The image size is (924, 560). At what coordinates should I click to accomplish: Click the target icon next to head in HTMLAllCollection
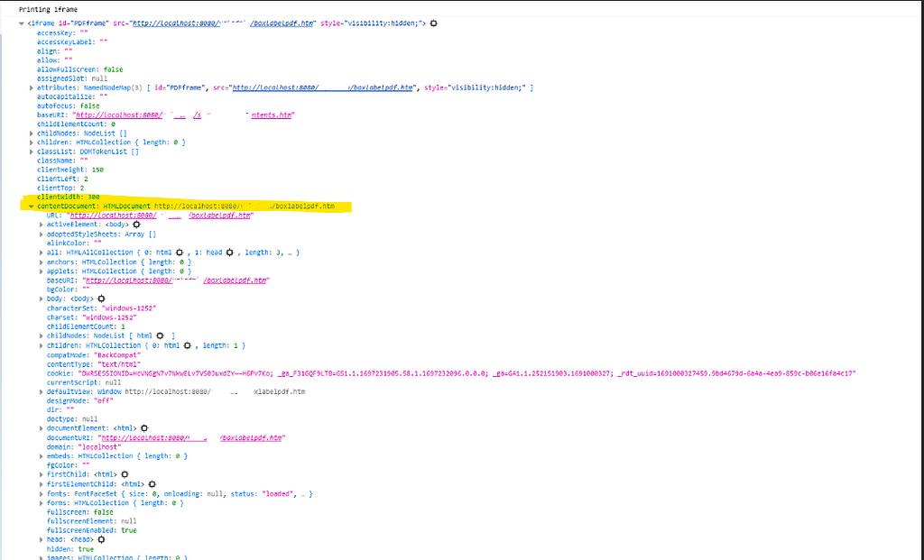pos(230,252)
